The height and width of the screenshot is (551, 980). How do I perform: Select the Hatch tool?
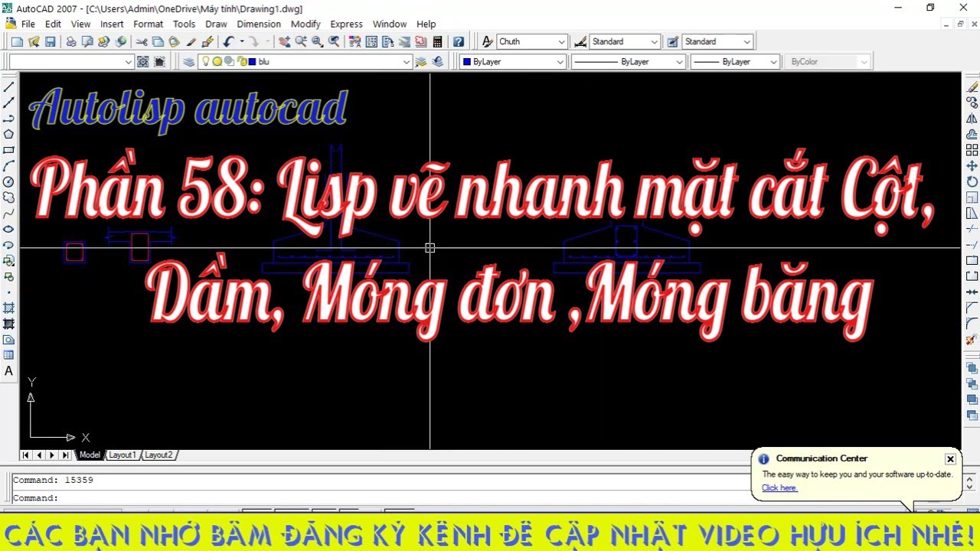pos(9,308)
